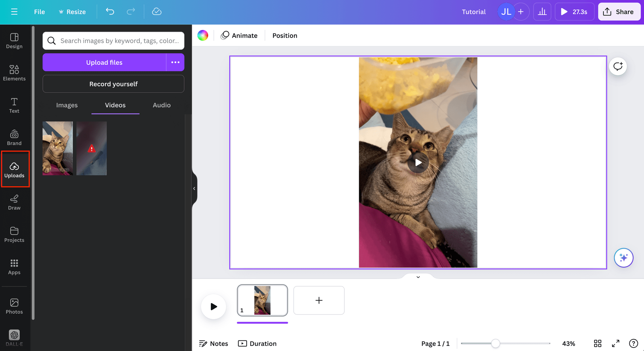Screen dimensions: 644x351
Task: Switch to the Images tab
Action: point(67,105)
